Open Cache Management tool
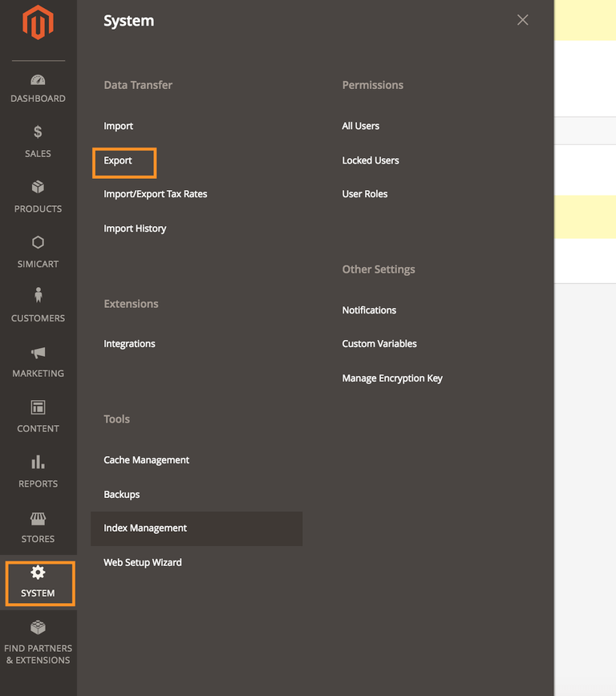The width and height of the screenshot is (616, 696). [147, 460]
